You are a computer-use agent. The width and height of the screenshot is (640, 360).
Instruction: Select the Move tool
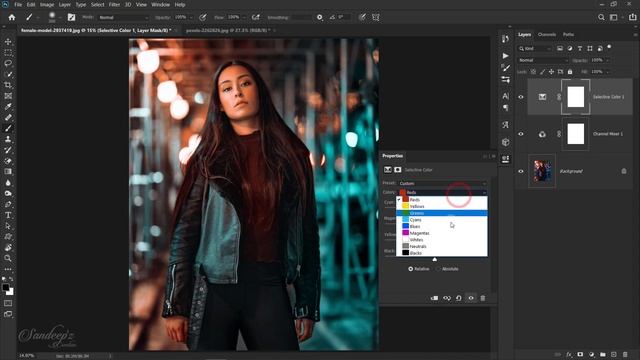tap(8, 42)
